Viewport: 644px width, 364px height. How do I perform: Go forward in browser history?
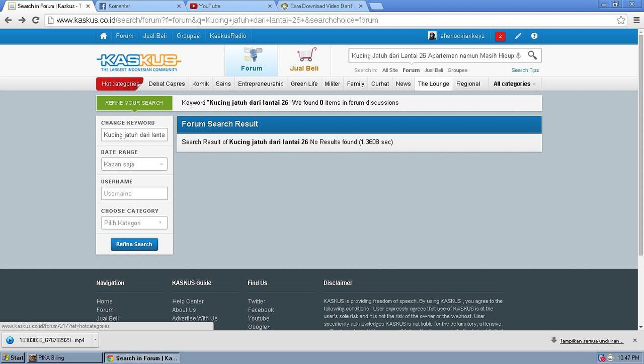point(22,20)
